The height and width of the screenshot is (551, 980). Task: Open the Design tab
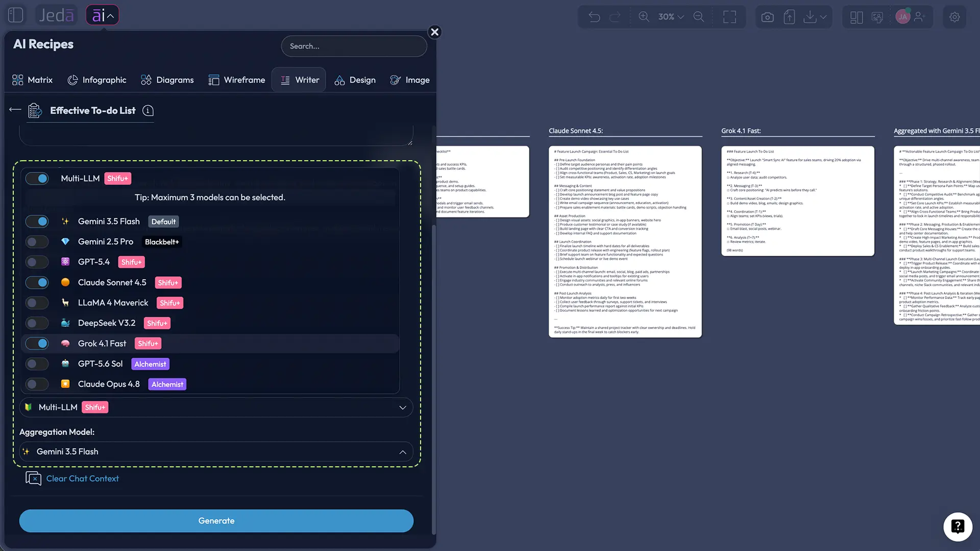(x=355, y=80)
